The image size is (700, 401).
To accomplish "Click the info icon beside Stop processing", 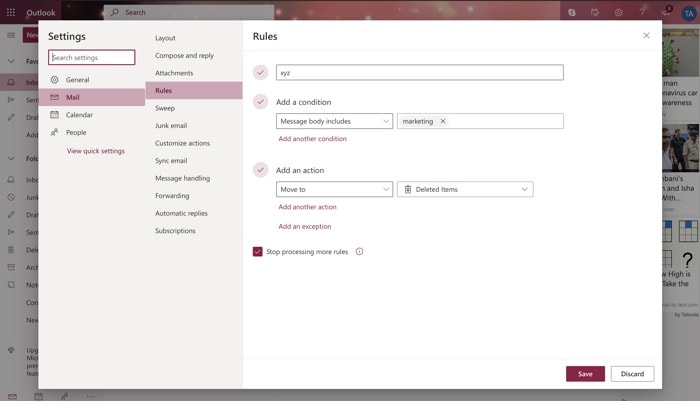I will 359,252.
